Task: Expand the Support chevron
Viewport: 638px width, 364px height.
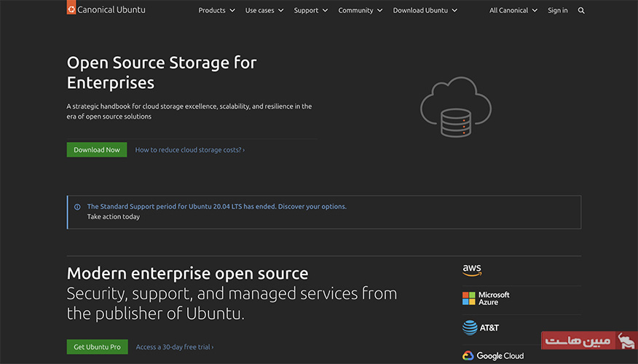Action: tap(325, 11)
